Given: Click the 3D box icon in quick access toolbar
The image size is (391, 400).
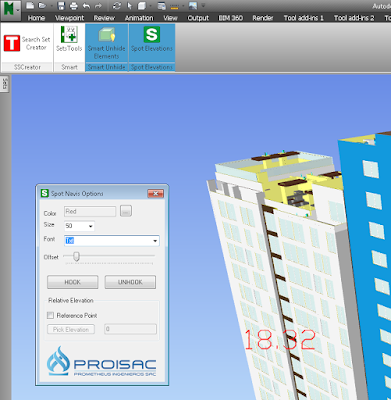Looking at the screenshot, I should 142,6.
